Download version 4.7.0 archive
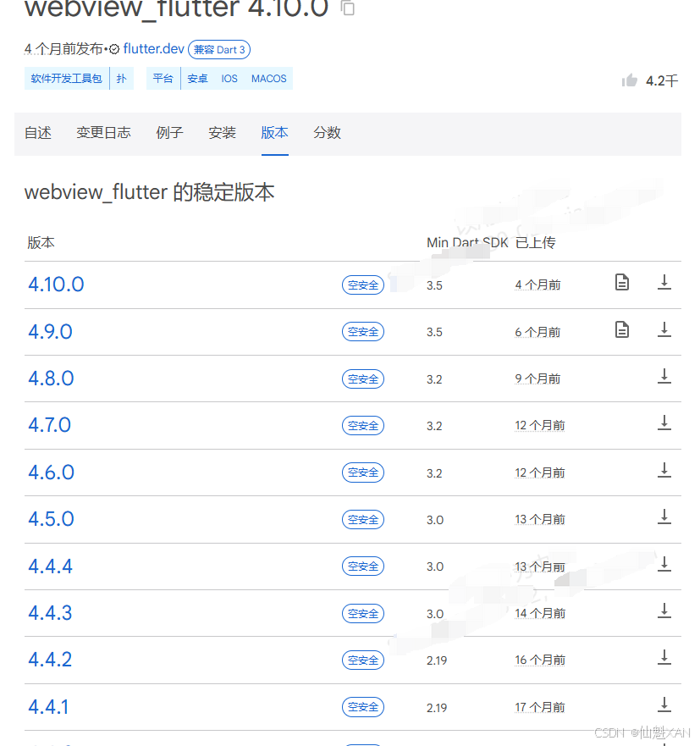The image size is (700, 746). [x=664, y=423]
